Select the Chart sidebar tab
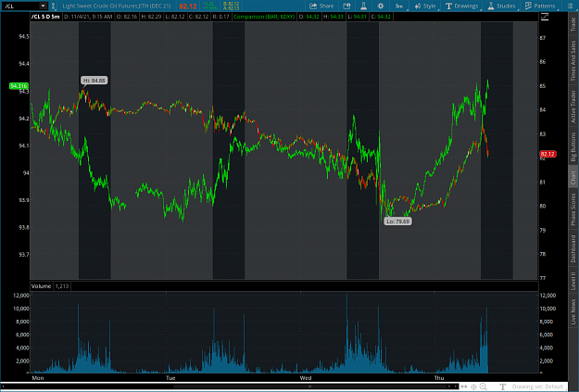This screenshot has width=579, height=392. (573, 178)
